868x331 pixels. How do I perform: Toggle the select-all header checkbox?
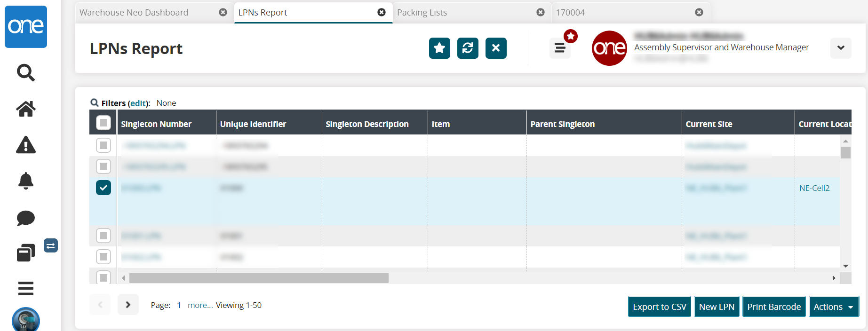coord(104,123)
